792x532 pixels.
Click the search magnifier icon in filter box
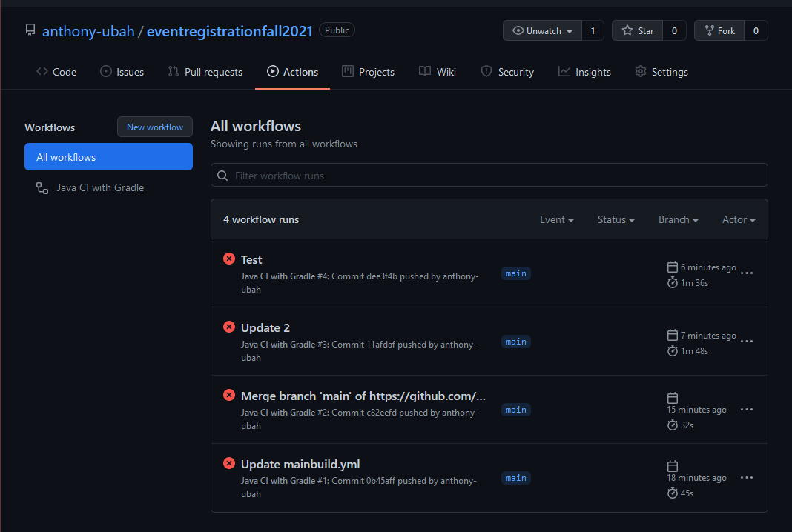[x=223, y=176]
